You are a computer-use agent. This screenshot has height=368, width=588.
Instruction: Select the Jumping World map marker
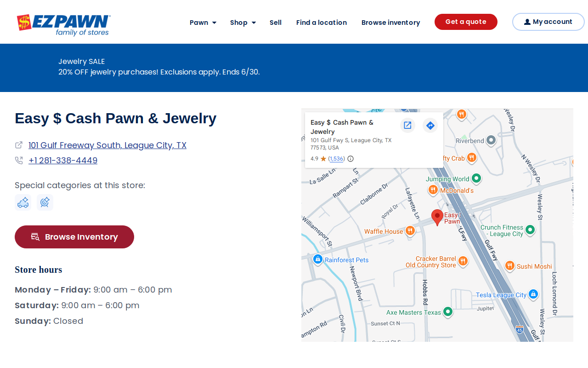(476, 178)
